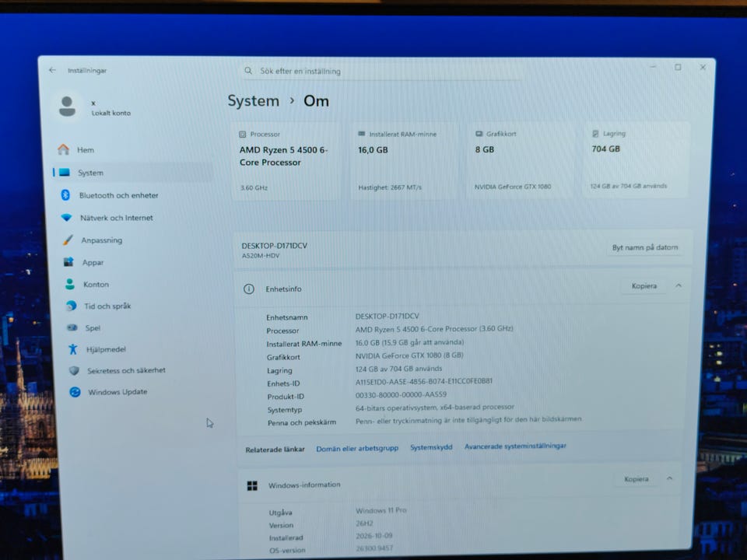Click the Sekretess och säkerhet shield icon
This screenshot has height=560, width=747.
tap(74, 370)
